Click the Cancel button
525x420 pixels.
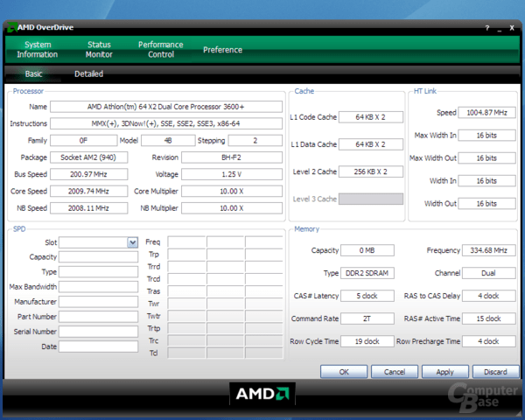[395, 372]
